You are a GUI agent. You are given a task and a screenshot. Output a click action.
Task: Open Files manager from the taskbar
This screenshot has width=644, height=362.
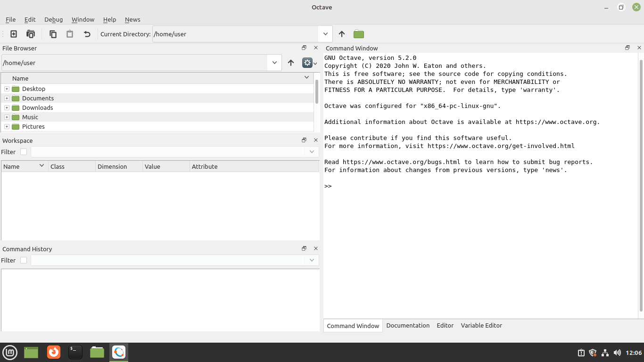tap(97, 352)
